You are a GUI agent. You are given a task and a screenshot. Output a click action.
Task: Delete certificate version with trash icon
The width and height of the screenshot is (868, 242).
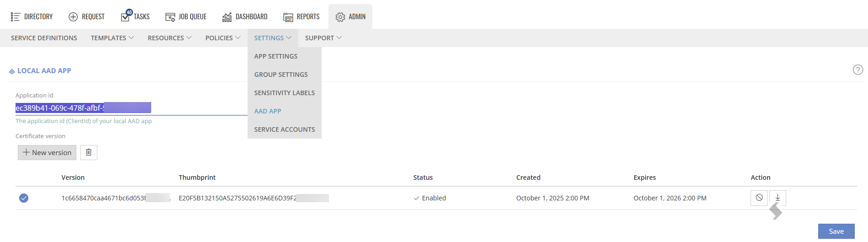point(89,152)
